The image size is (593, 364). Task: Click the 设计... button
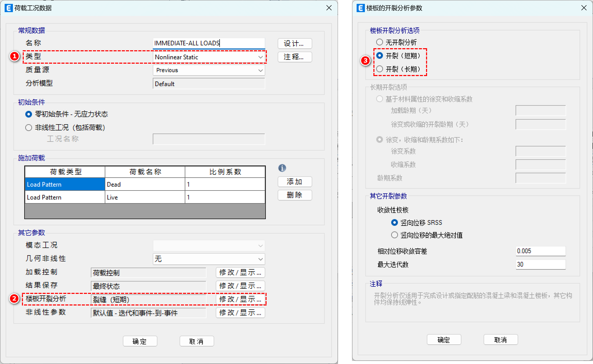tap(294, 44)
